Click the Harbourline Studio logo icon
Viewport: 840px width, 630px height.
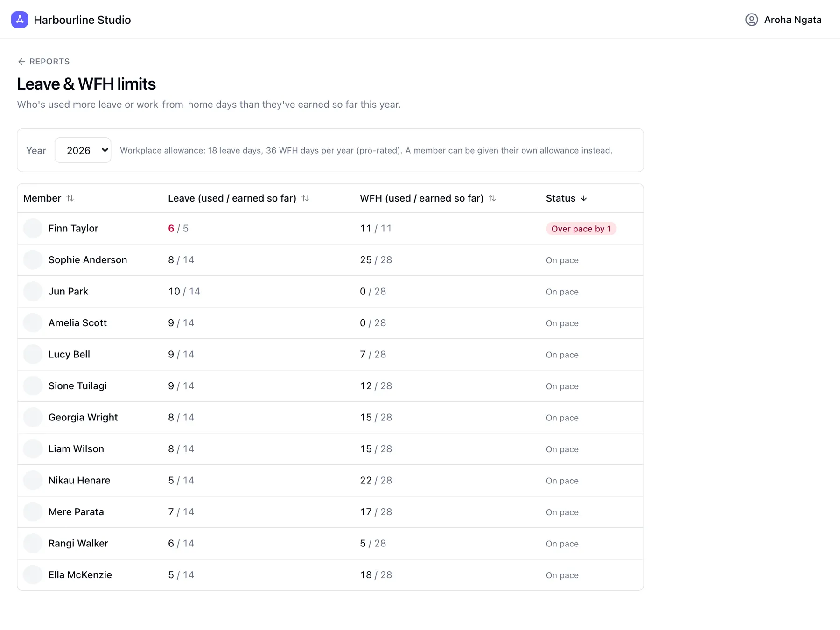(x=20, y=20)
